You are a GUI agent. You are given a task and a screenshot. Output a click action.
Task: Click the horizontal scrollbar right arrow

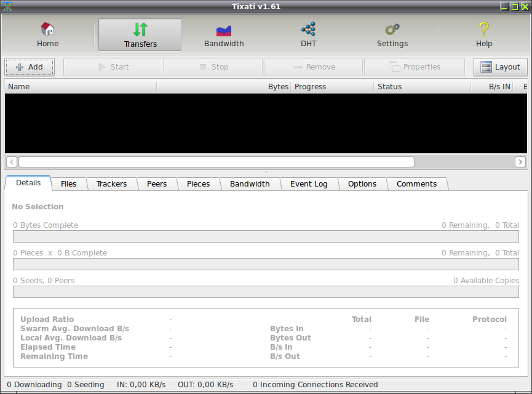pyautogui.click(x=520, y=162)
